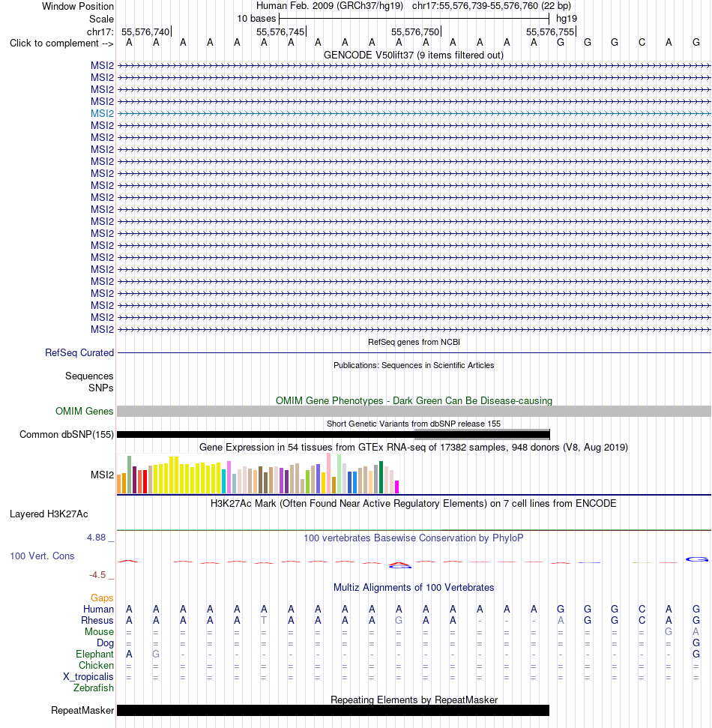Image resolution: width=712 pixels, height=728 pixels.
Task: Open 'Short Genetic Variants from dbSNP release 155' title
Action: pos(414,424)
